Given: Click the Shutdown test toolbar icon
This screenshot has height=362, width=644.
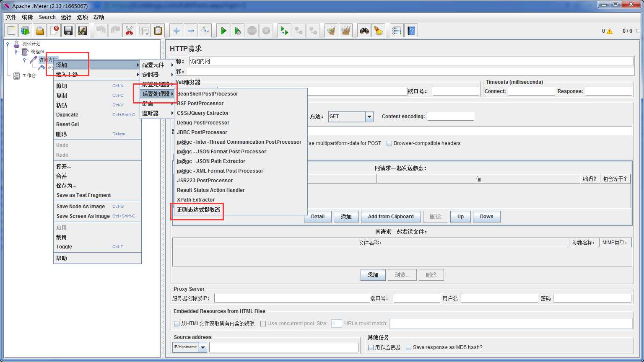Looking at the screenshot, I should 266,31.
